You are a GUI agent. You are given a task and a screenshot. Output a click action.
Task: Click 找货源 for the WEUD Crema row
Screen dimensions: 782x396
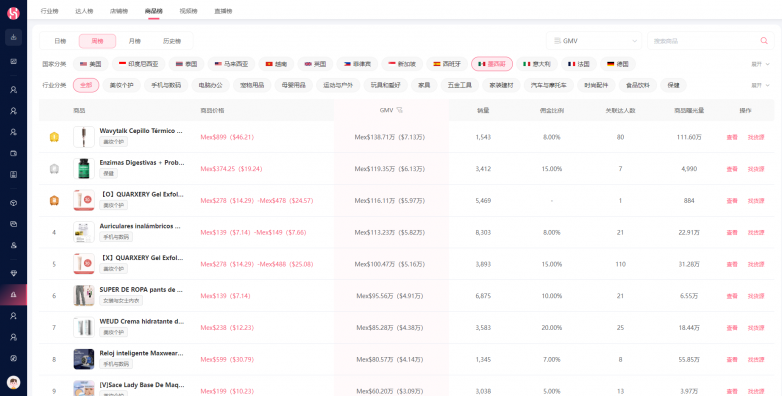tap(756, 328)
